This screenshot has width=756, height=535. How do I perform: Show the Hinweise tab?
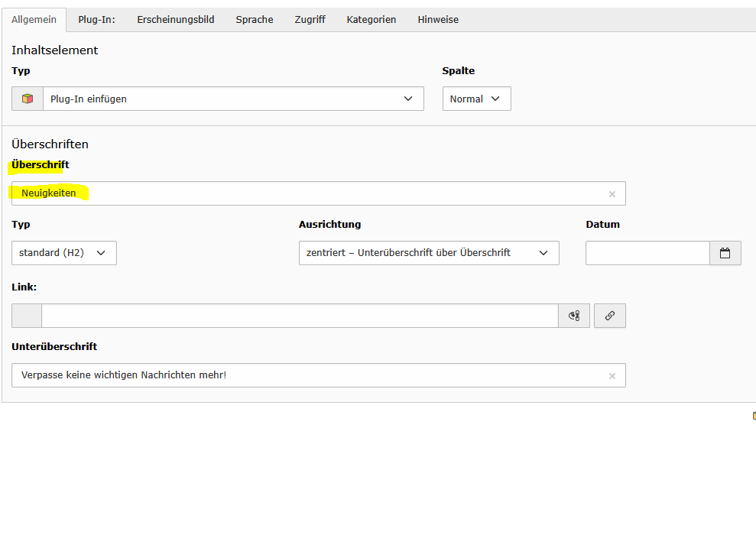[438, 20]
